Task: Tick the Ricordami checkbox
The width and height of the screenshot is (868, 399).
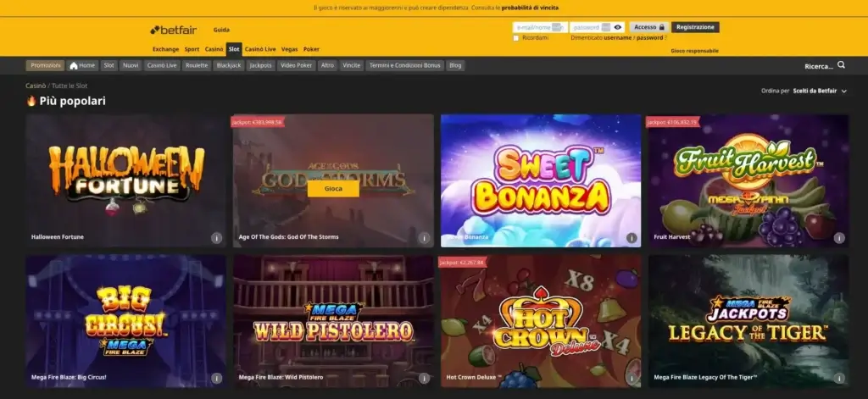Action: tap(516, 38)
